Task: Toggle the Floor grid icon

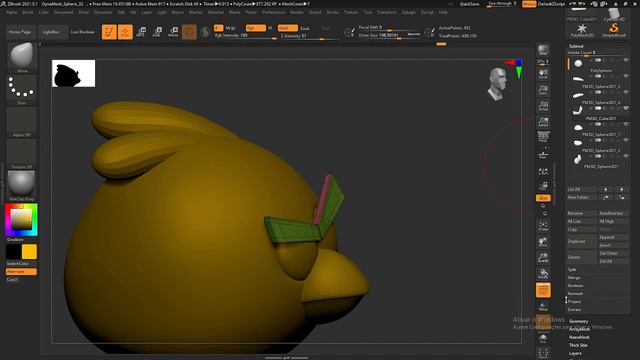Action: pyautogui.click(x=543, y=155)
